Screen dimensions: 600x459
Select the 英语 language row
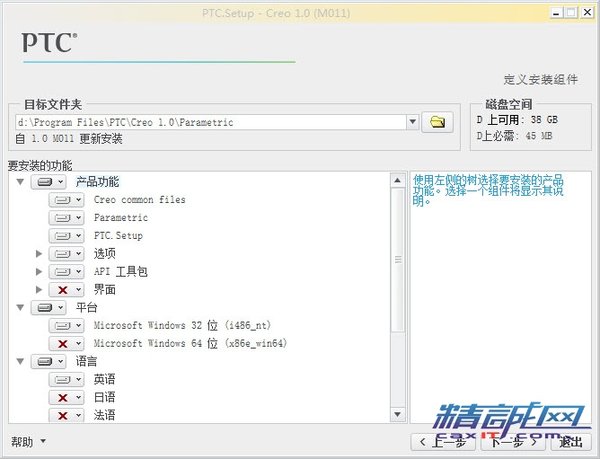coord(104,379)
